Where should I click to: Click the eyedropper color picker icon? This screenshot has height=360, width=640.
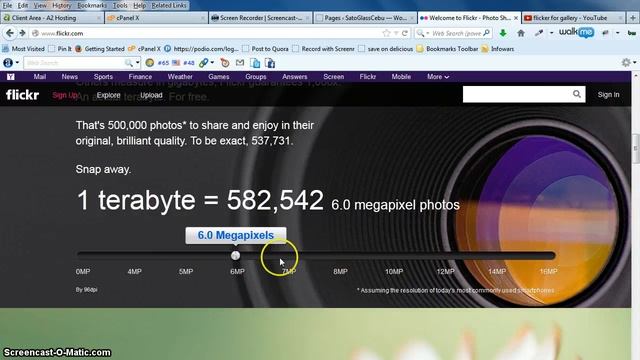[x=539, y=33]
